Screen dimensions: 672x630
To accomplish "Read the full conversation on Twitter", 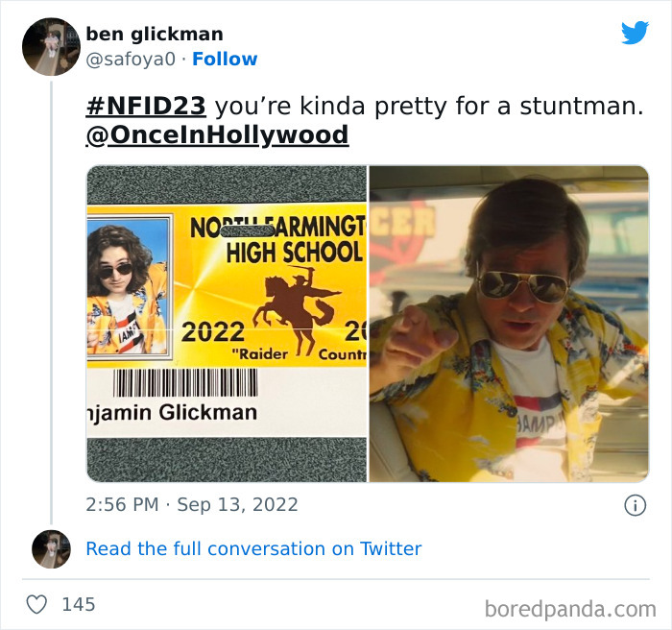I will click(x=253, y=548).
